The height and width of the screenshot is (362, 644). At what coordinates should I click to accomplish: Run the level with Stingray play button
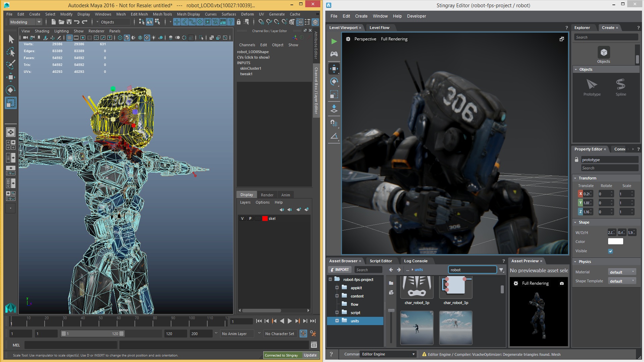334,42
